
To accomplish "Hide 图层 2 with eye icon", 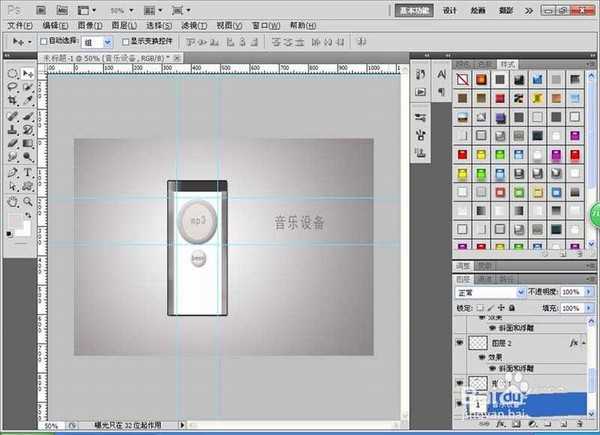I will 460,343.
